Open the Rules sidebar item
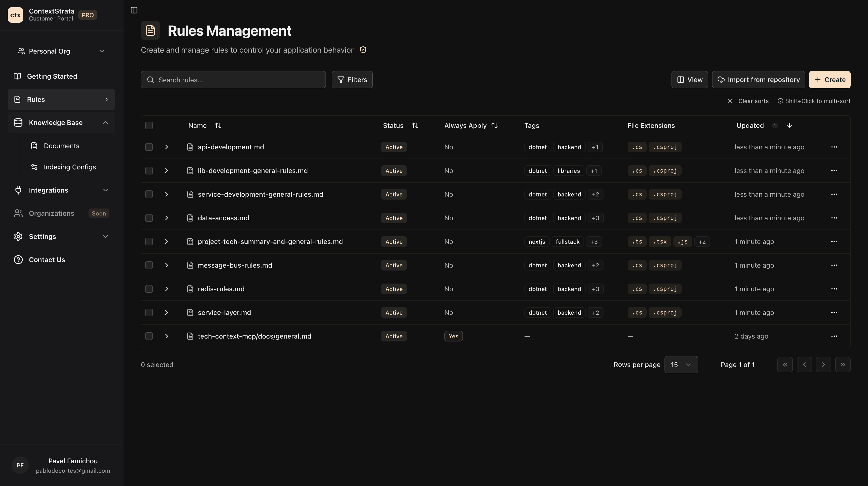Viewport: 868px width, 486px height. click(x=61, y=99)
